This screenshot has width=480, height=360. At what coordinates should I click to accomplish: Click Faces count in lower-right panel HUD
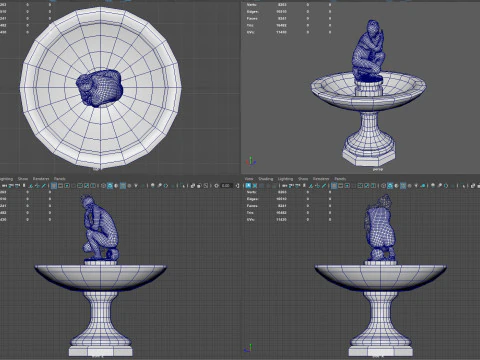(282, 206)
